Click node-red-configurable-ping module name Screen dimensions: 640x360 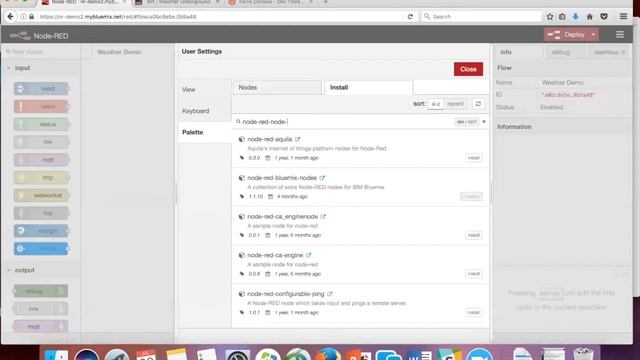[x=286, y=294]
